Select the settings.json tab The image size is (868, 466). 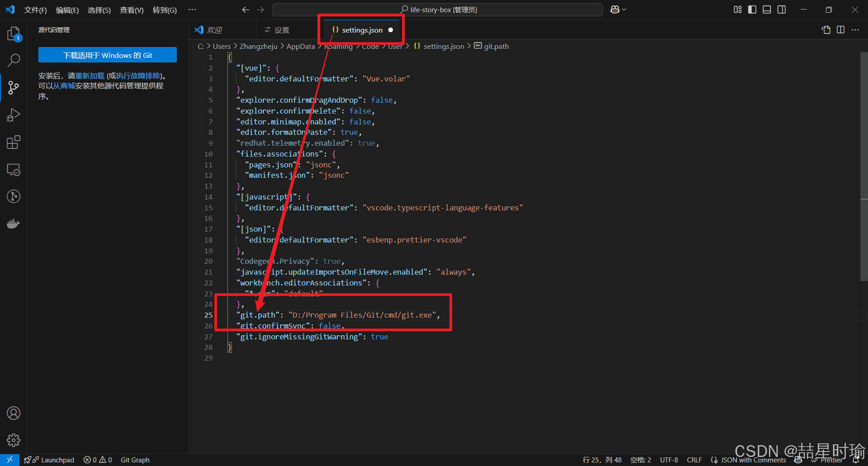362,30
